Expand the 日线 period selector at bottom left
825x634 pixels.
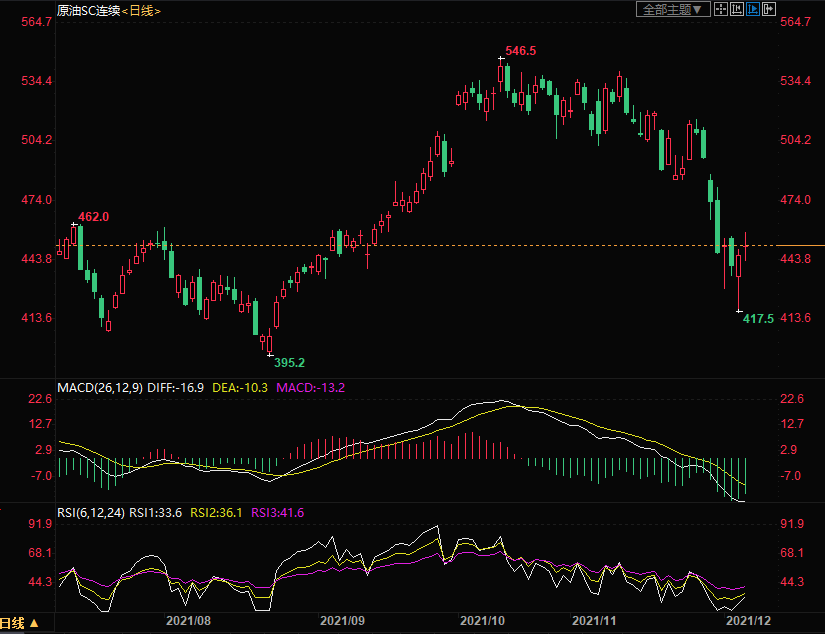click(x=21, y=623)
